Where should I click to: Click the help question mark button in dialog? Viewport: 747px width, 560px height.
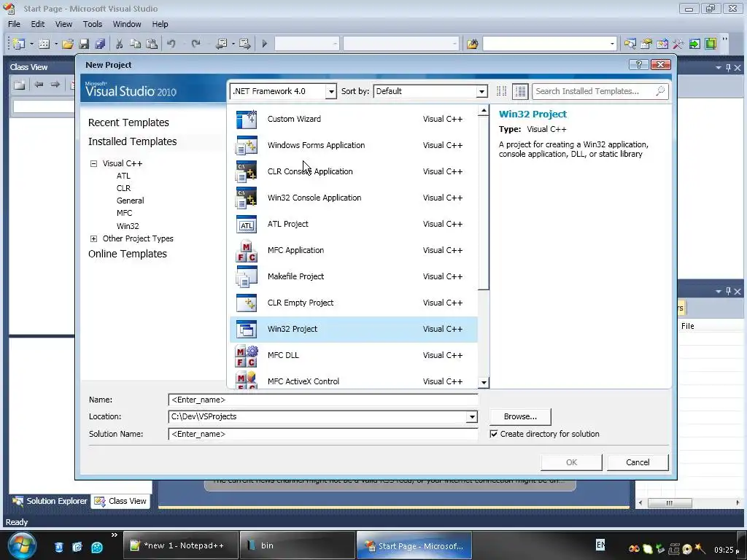click(639, 64)
